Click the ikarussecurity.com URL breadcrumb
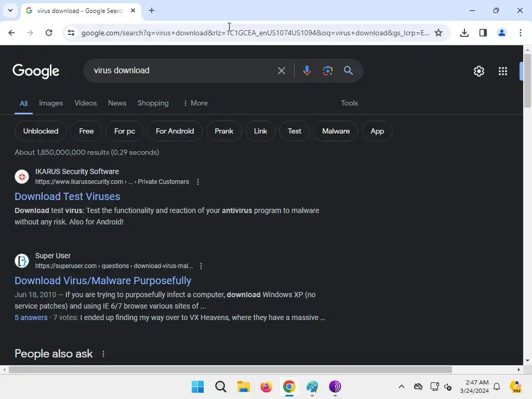 click(112, 182)
